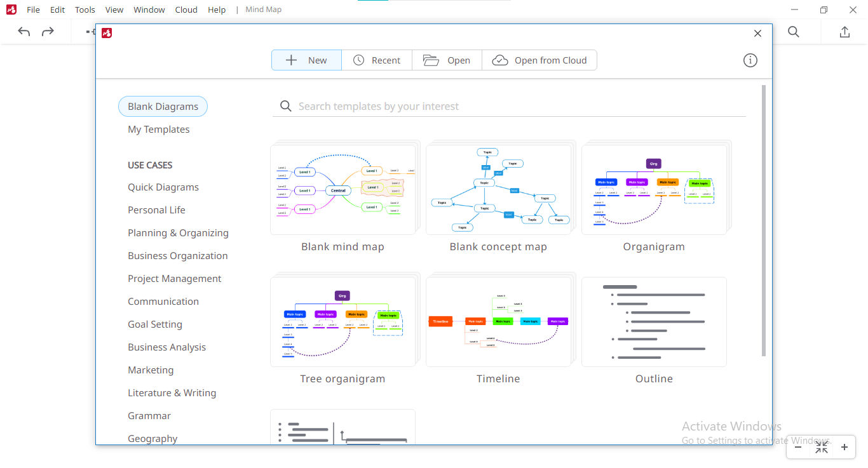This screenshot has width=868, height=468.
Task: Open Project Management category
Action: click(x=175, y=279)
